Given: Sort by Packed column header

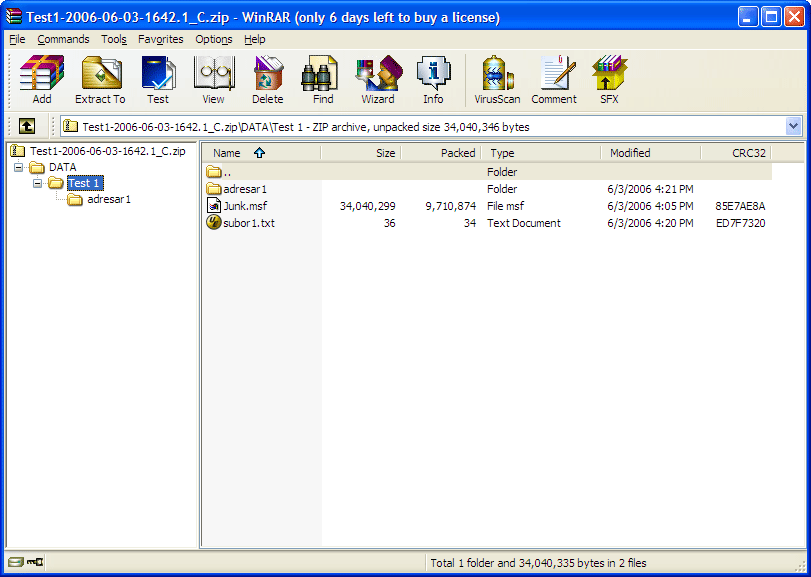Looking at the screenshot, I should [x=441, y=153].
